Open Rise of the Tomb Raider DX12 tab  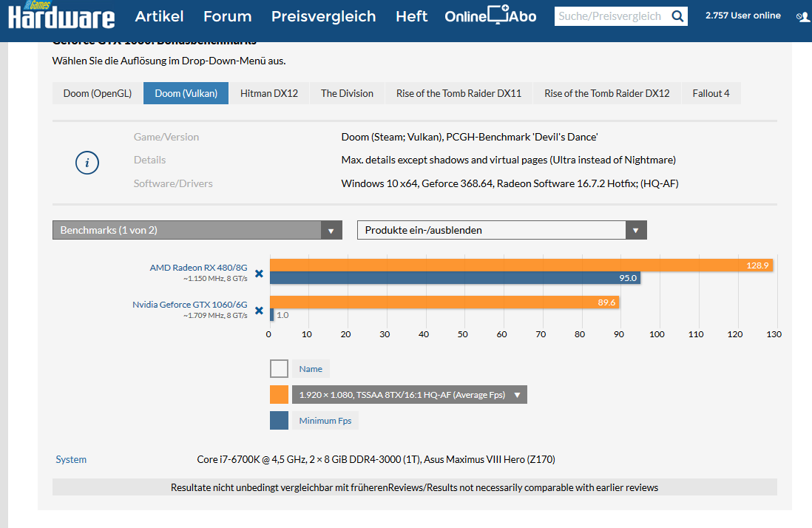607,93
